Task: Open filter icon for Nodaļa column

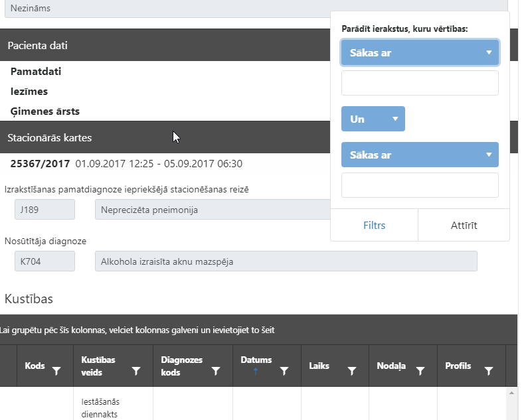Action: pos(420,372)
